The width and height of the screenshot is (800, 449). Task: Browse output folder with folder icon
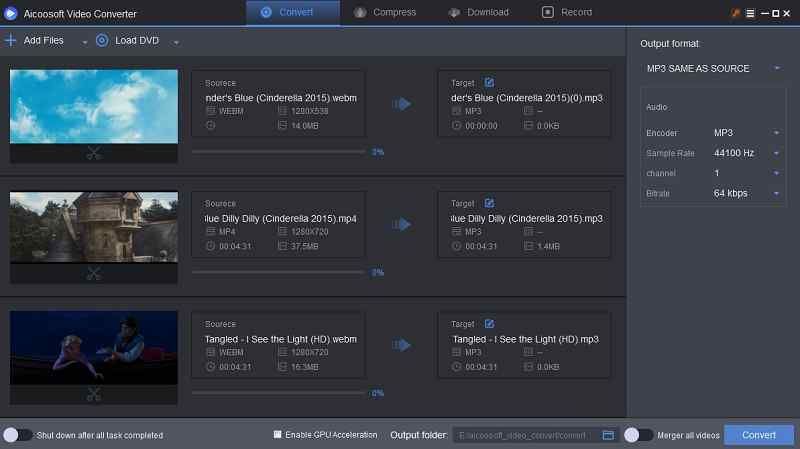608,435
